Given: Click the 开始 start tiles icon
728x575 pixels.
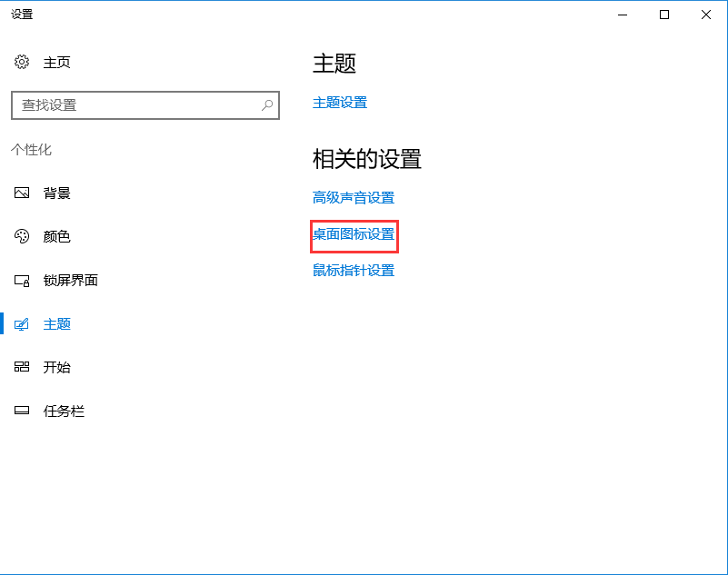Looking at the screenshot, I should pos(21,367).
